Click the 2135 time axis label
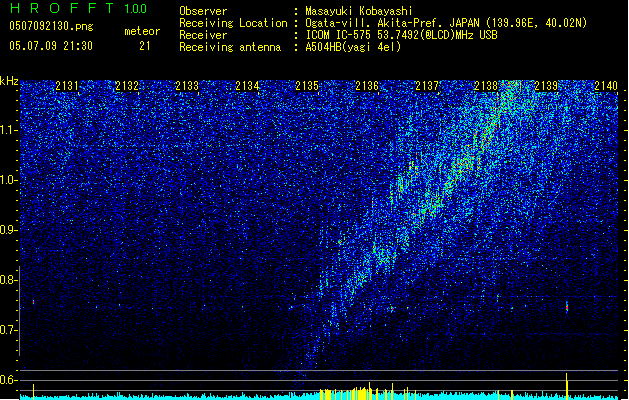Image resolution: width=629 pixels, height=400 pixels. [307, 85]
